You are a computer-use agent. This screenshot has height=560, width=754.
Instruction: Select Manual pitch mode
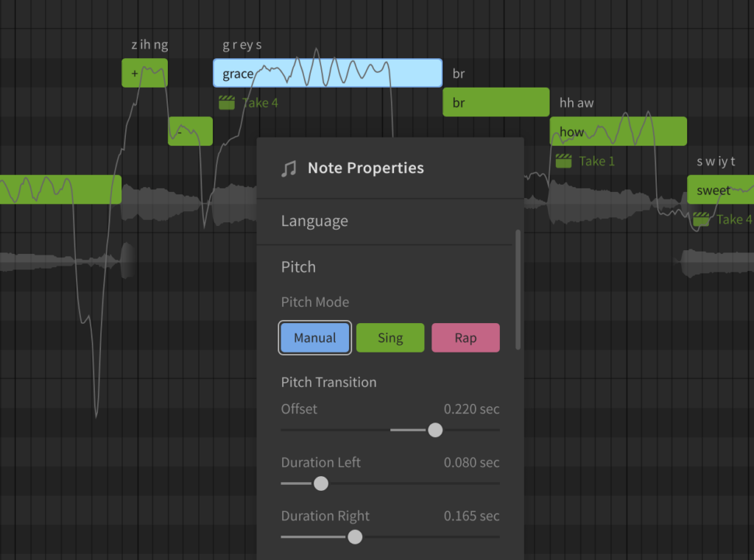click(314, 337)
